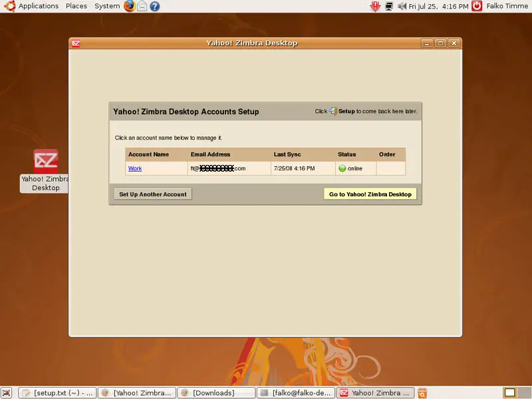
Task: Switch to setup.txt taskbar window
Action: (x=57, y=393)
